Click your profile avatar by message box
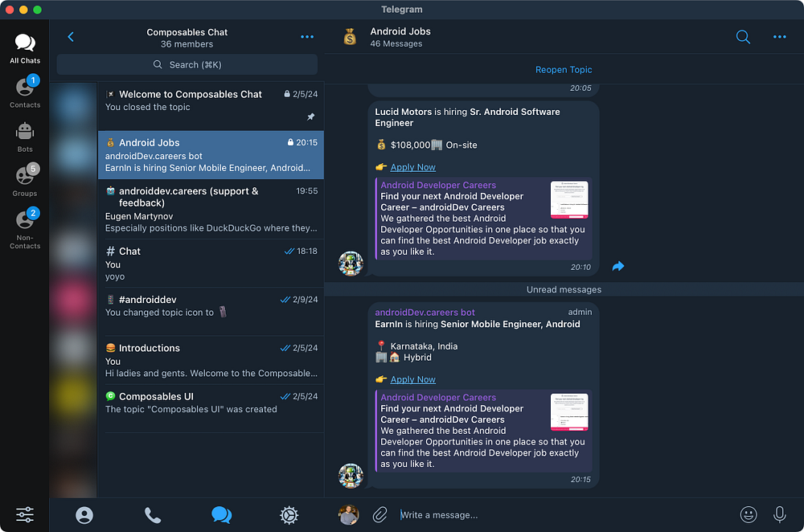The image size is (804, 532). 349,515
